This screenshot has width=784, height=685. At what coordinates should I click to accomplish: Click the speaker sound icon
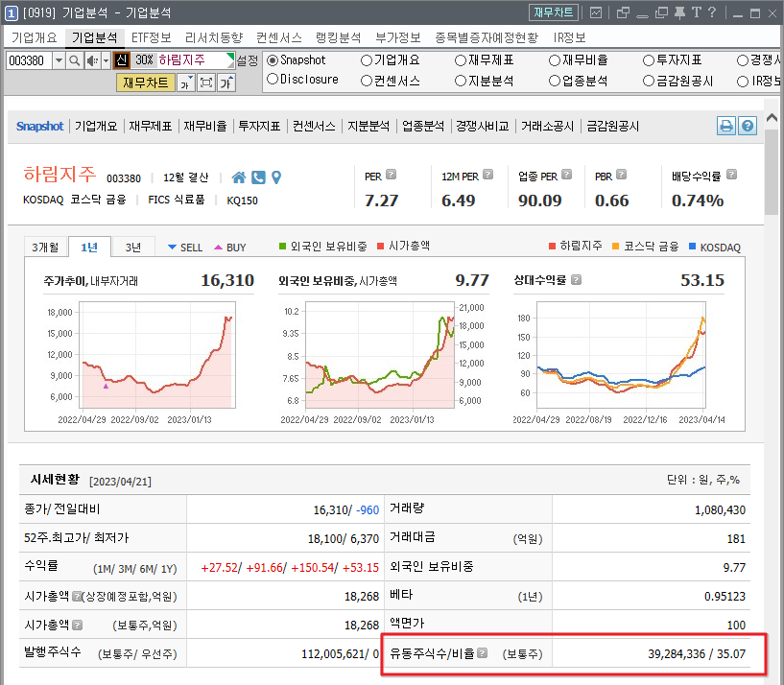[x=91, y=61]
